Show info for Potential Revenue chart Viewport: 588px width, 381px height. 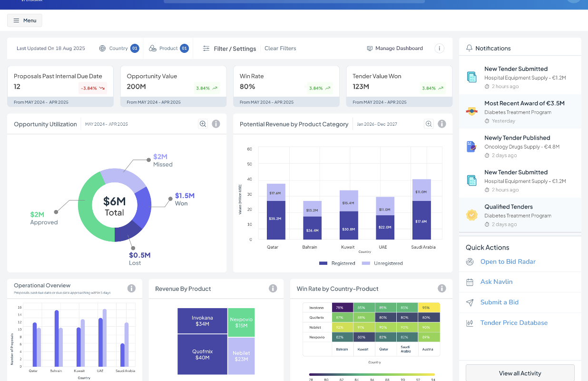click(442, 124)
